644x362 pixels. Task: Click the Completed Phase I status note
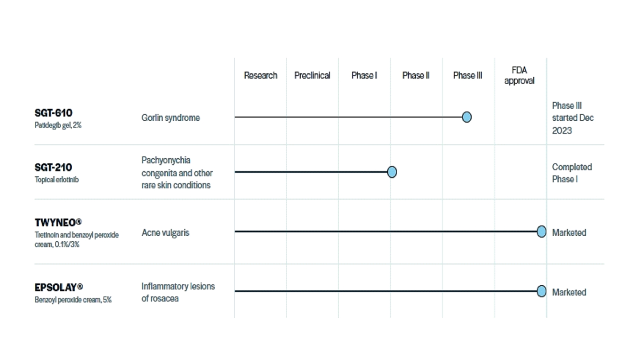pos(572,173)
